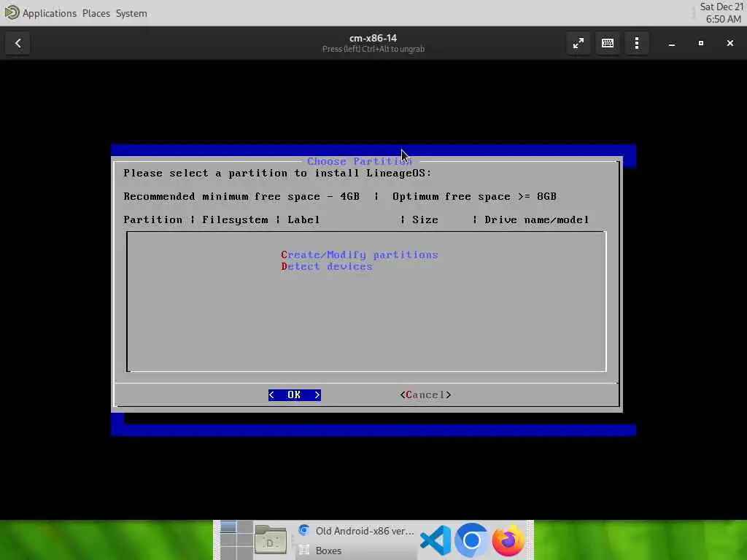Select Create/Modify partitions entry

pos(359,254)
